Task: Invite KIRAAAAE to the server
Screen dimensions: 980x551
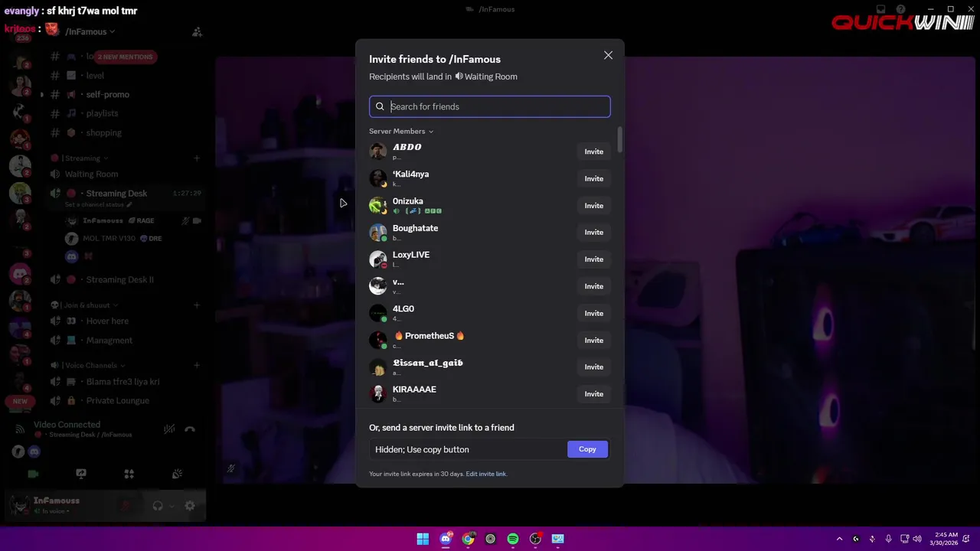Action: [x=593, y=393]
